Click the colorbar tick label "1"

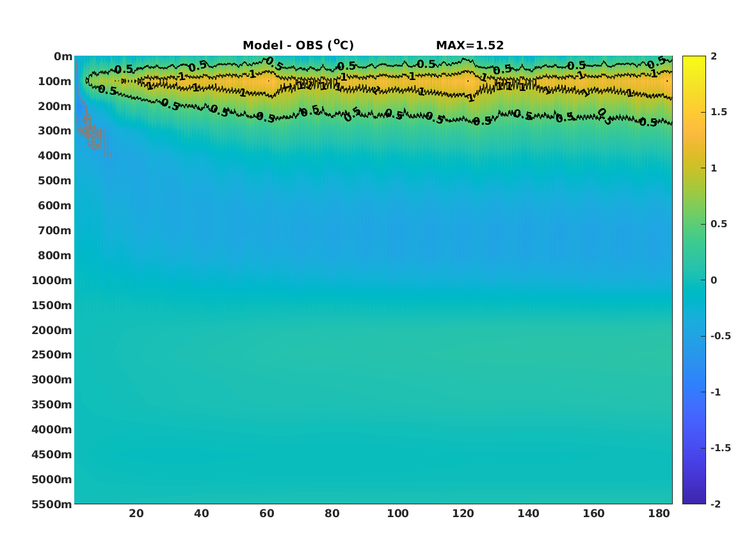[714, 168]
